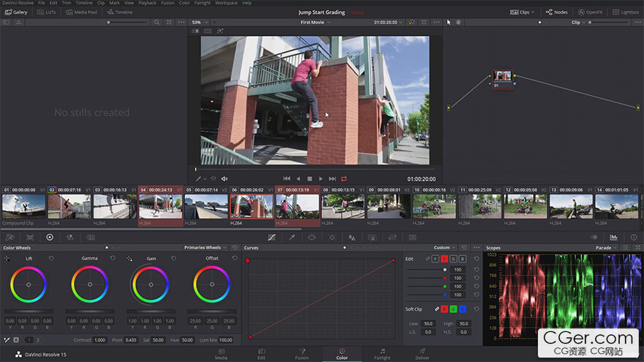644x362 pixels.
Task: Open the Power Windows palette
Action: pyautogui.click(x=312, y=237)
